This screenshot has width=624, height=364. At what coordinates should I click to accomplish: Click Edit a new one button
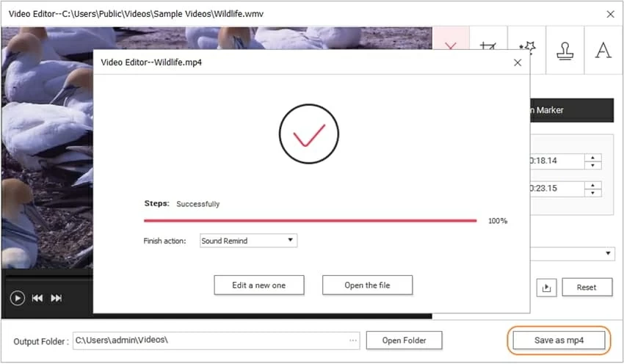tap(258, 285)
